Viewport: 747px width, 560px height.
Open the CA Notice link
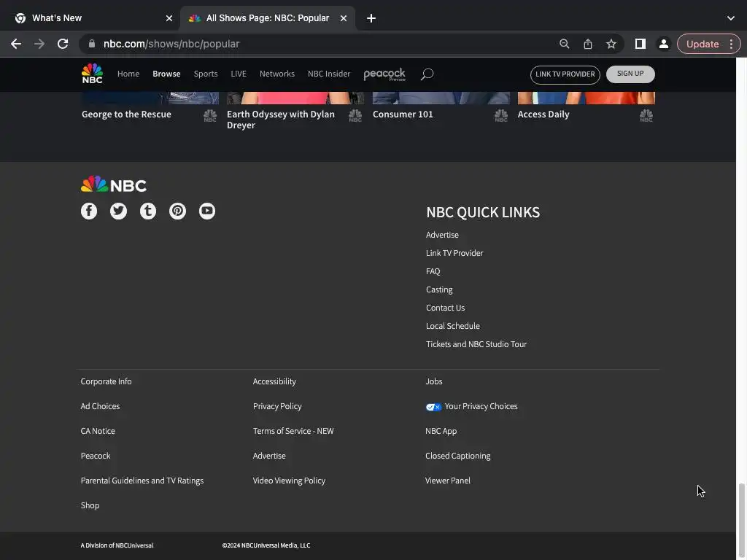[98, 431]
